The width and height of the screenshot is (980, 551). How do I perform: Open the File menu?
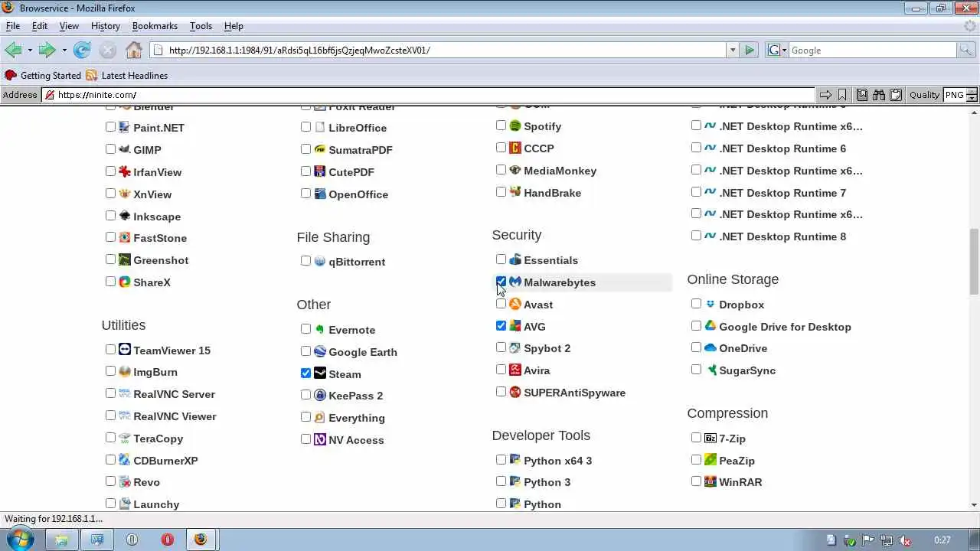pos(13,26)
